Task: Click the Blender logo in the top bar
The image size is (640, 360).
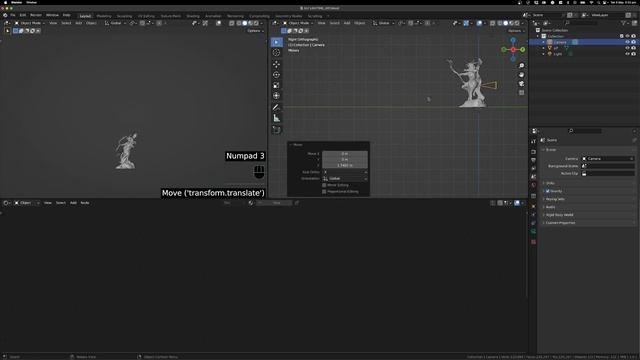Action: pyautogui.click(x=5, y=16)
